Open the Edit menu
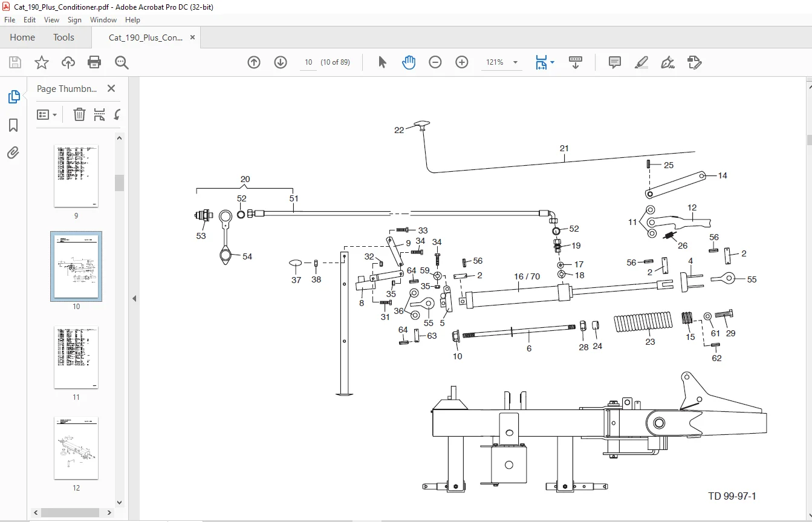Screen dimensions: 812x522 pos(30,20)
